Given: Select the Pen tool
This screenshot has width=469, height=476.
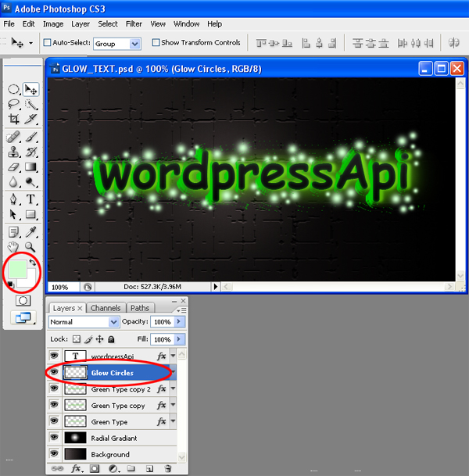Looking at the screenshot, I should pos(13,199).
